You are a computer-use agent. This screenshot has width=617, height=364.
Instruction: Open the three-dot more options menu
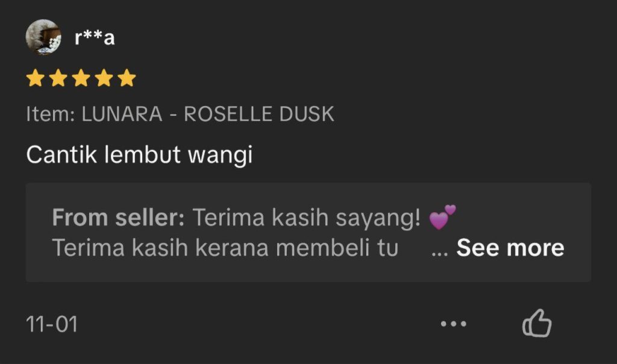(453, 324)
